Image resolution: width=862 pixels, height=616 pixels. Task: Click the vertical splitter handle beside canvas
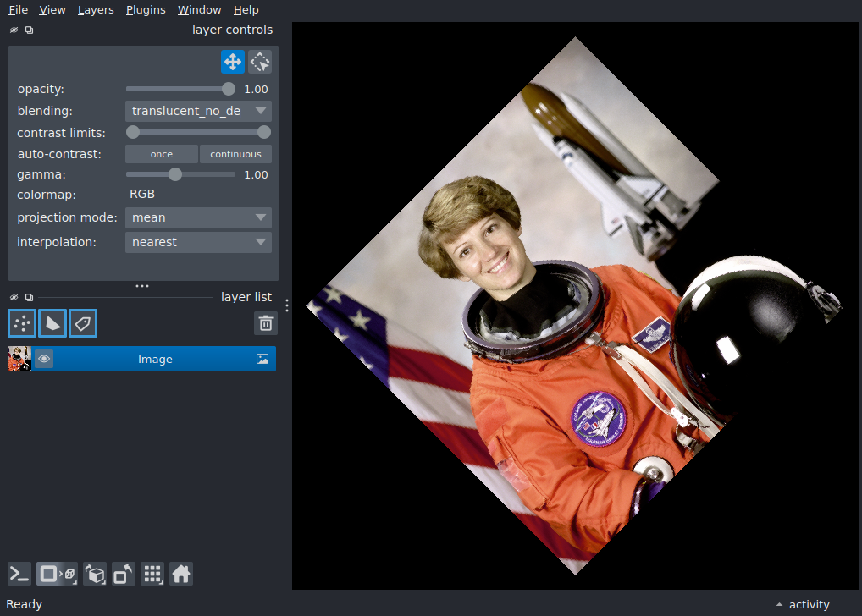pos(287,305)
